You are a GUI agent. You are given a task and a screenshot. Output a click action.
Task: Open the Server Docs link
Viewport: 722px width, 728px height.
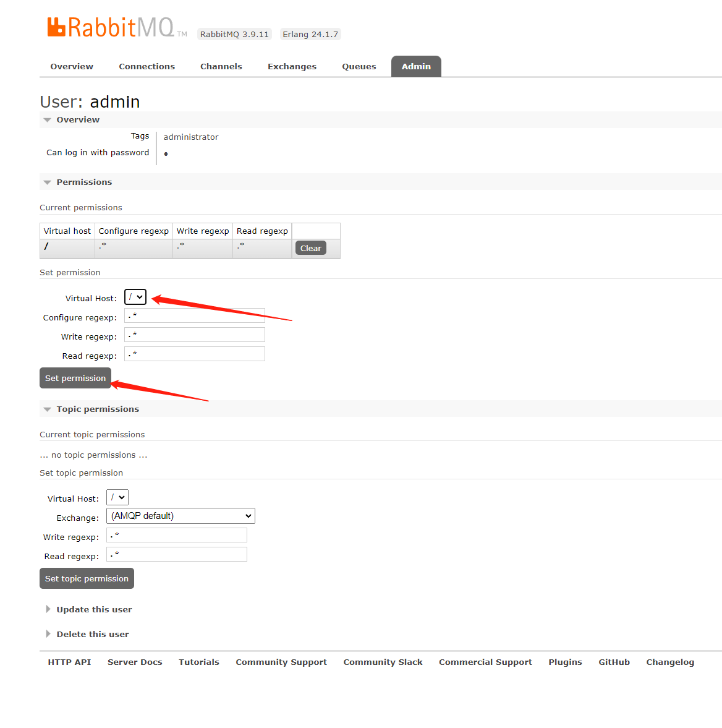[135, 662]
